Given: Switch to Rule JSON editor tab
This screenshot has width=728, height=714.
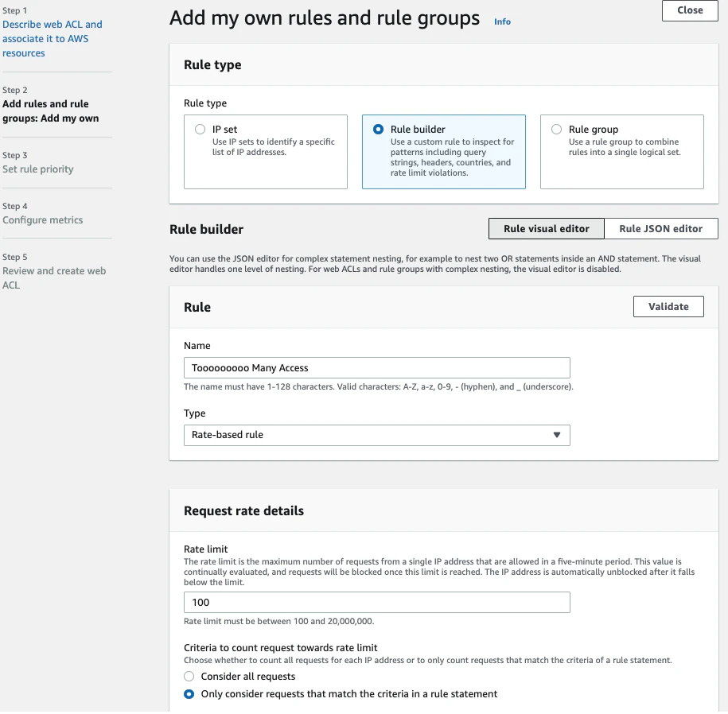Looking at the screenshot, I should coord(660,229).
